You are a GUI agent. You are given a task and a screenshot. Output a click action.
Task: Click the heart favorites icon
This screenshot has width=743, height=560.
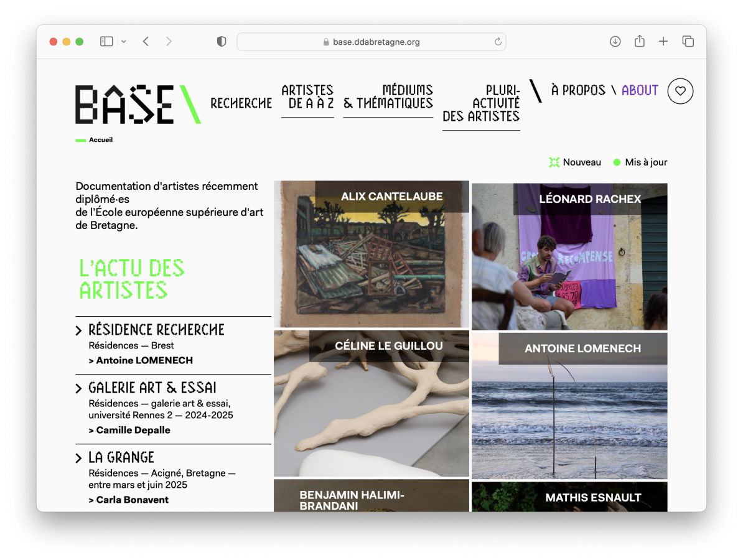point(680,91)
